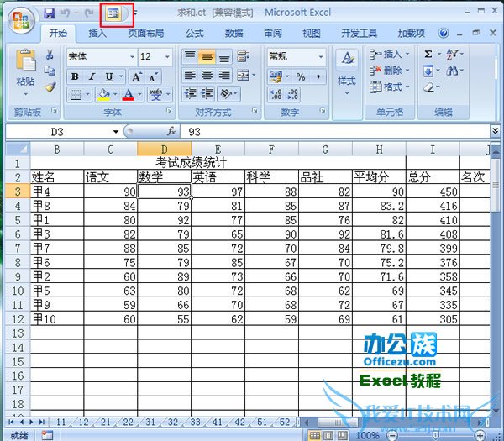Click the insert function fx icon
This screenshot has height=441, width=504.
(x=171, y=132)
